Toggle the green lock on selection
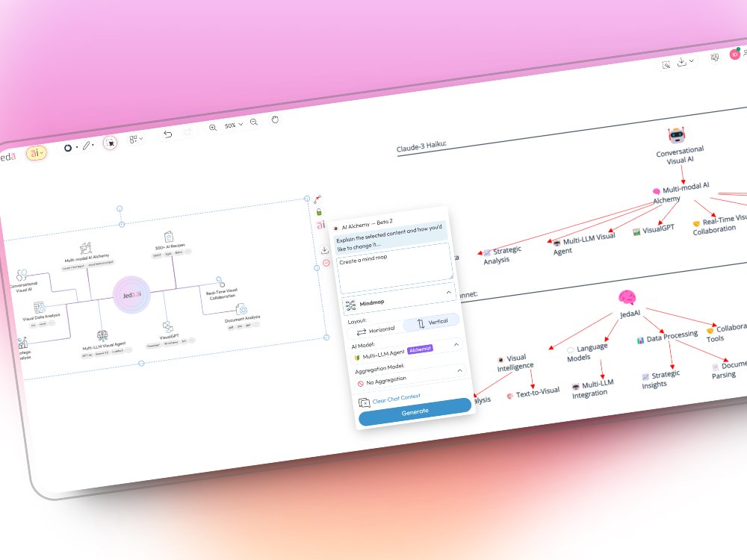The width and height of the screenshot is (747, 560). coord(319,212)
